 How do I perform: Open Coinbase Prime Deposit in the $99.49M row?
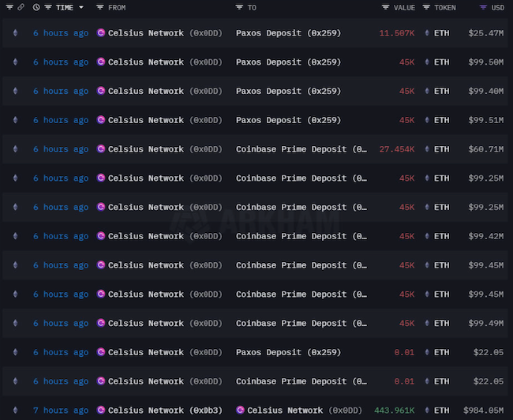tap(301, 324)
